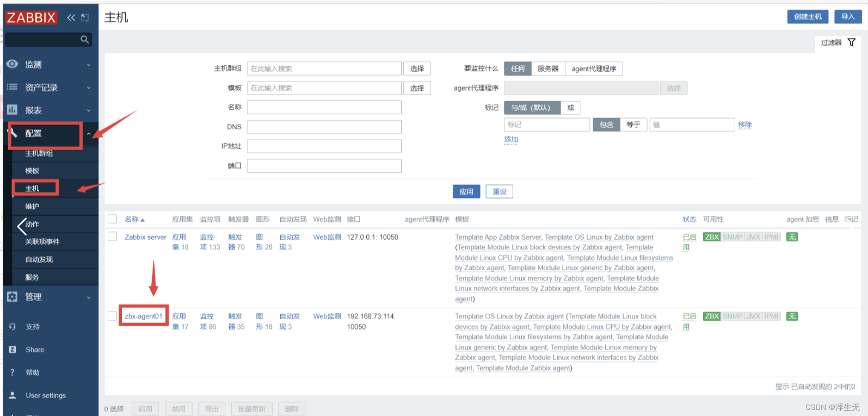The width and height of the screenshot is (868, 416).
Task: Click the search magnifier icon in sidebar
Action: point(84,39)
